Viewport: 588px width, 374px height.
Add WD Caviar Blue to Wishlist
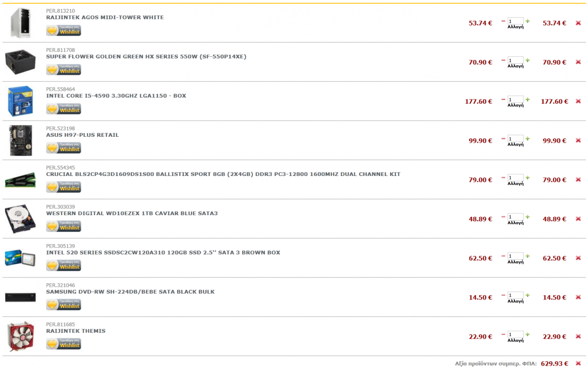64,226
